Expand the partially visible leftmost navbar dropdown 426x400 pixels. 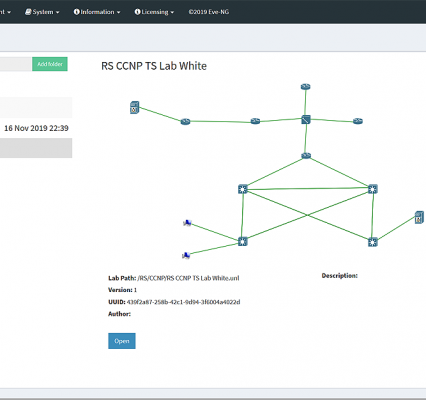click(x=5, y=12)
